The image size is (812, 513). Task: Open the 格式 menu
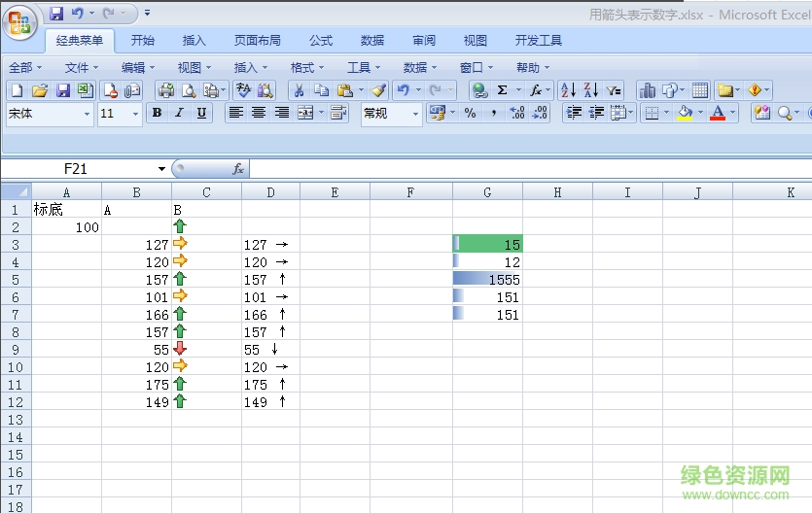point(307,67)
